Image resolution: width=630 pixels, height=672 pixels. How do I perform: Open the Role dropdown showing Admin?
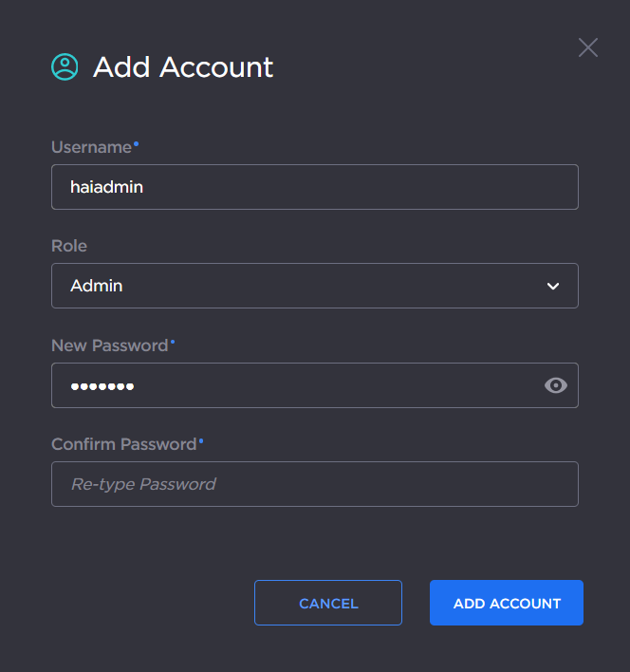(314, 286)
